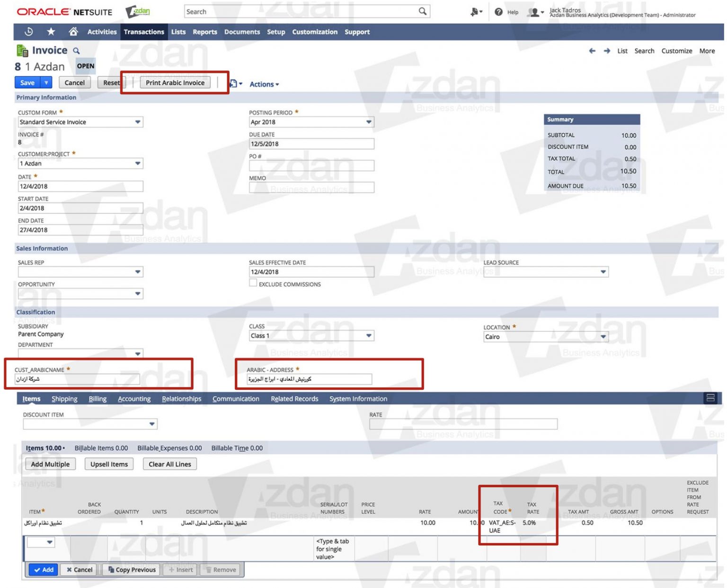The image size is (727, 588).
Task: Click the copy document icon beside Actions
Action: coord(232,83)
